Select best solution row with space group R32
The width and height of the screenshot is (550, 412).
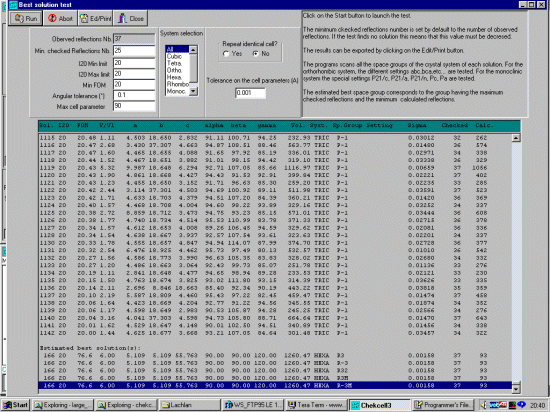[x=275, y=370]
